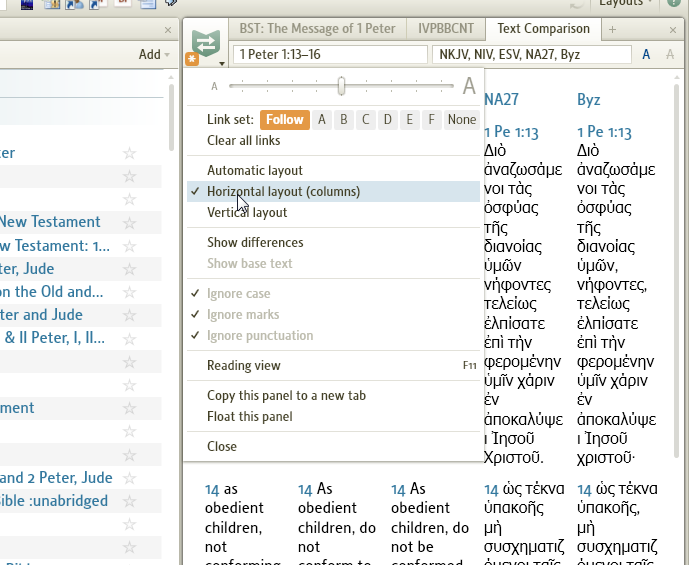Star the 'ter and Jude' row
The width and height of the screenshot is (689, 565).
(129, 315)
